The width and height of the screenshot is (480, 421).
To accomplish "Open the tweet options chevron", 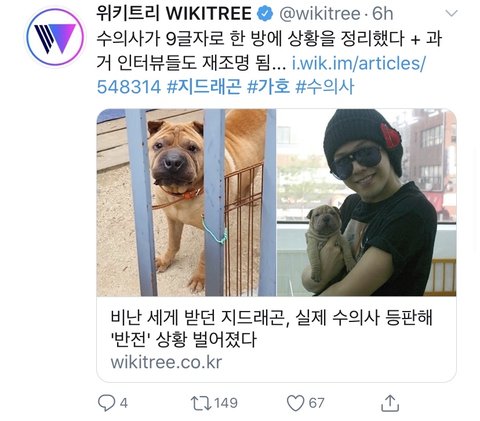I will pyautogui.click(x=452, y=14).
